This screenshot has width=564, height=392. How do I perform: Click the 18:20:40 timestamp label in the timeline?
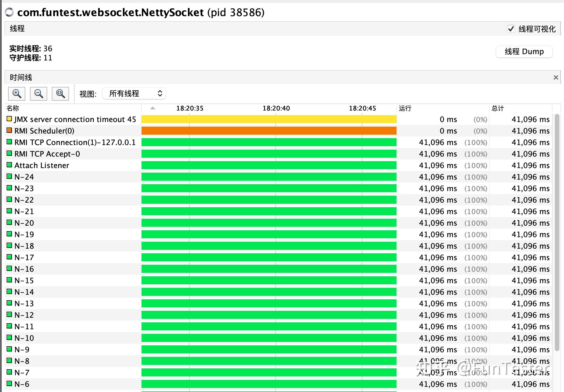pos(277,108)
